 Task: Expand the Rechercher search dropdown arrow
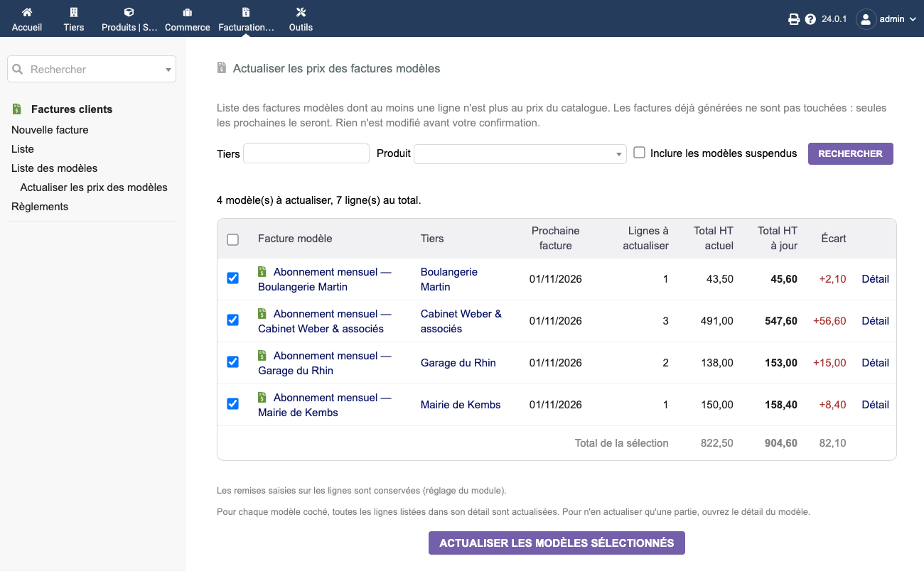tap(168, 70)
